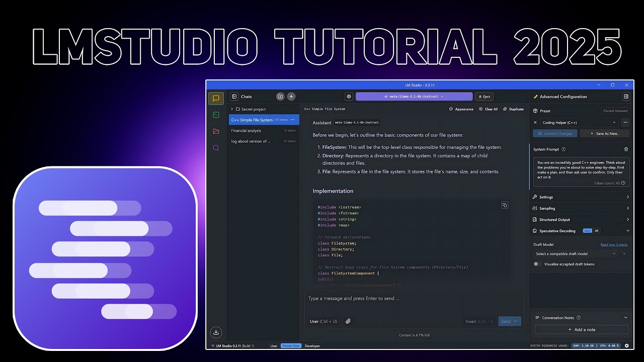Click Commit Changes button
644x362 pixels.
click(555, 133)
